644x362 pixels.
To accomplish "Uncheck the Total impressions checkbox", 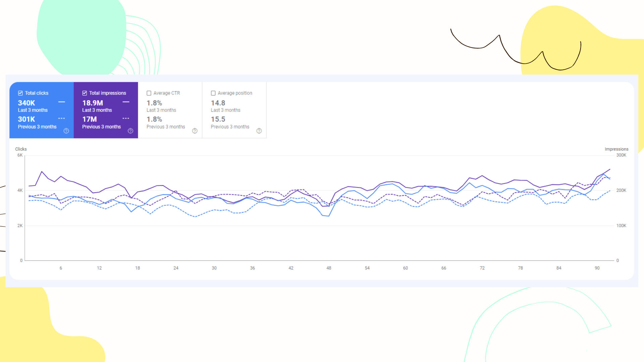I will (x=85, y=93).
